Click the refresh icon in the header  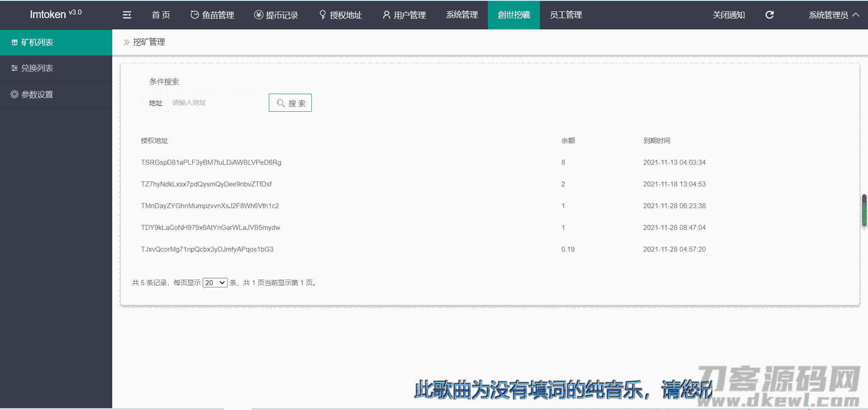click(x=769, y=15)
